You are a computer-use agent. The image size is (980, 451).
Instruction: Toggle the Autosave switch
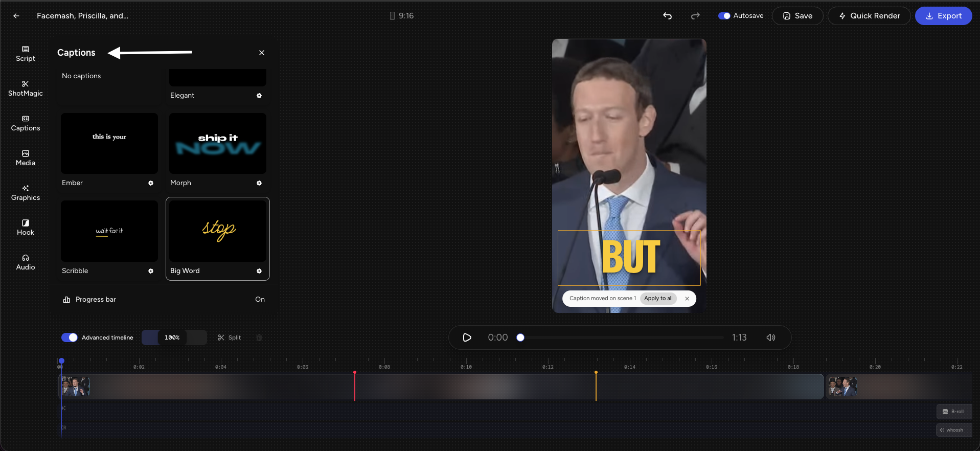tap(724, 16)
